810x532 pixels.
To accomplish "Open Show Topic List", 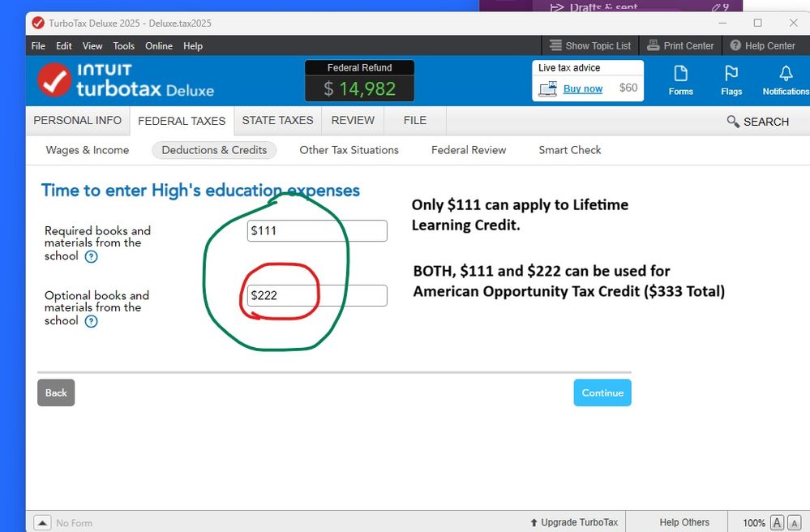I will pos(589,46).
